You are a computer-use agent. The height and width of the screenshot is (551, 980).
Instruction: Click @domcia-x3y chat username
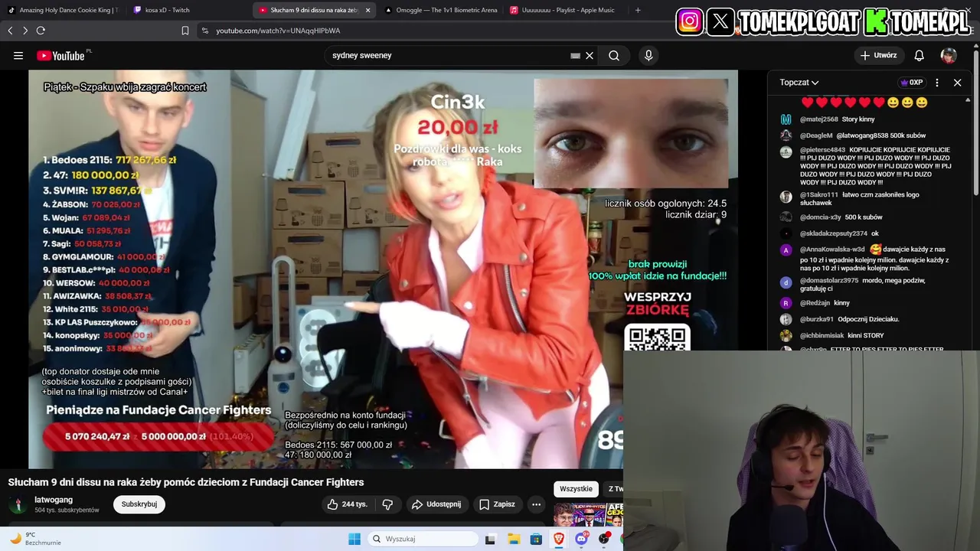[821, 217]
